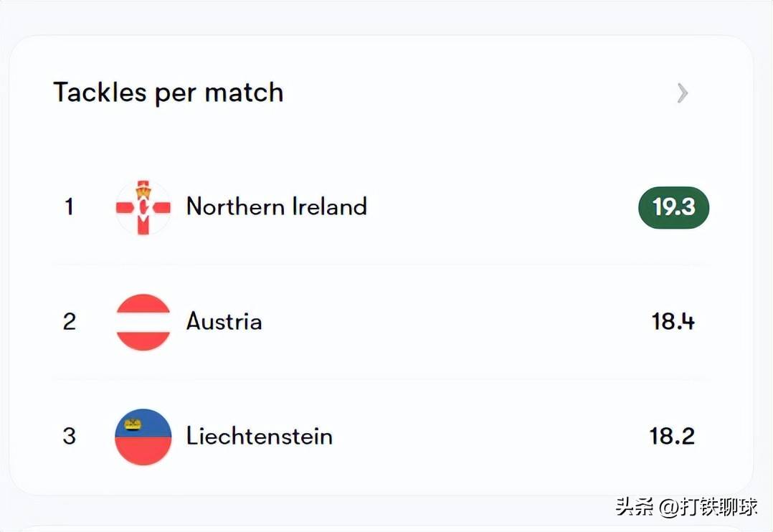Click Liechtenstein's 18.2 tackles value
Screen dimensions: 773x532
click(x=673, y=436)
